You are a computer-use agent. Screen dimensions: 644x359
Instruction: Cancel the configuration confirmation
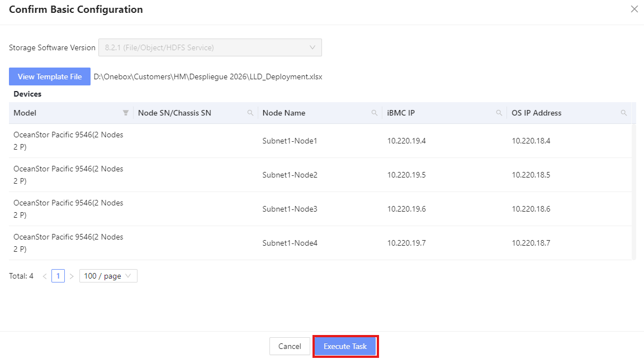point(290,346)
